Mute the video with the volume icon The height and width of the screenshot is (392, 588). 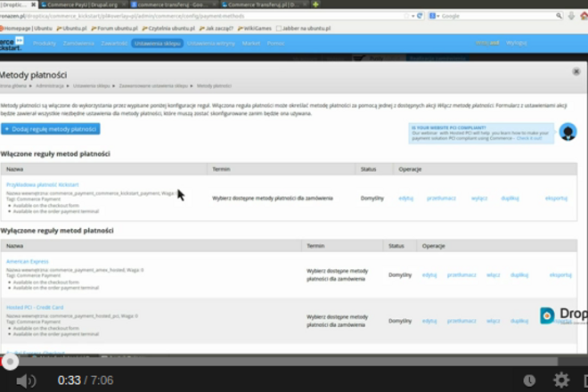26,380
